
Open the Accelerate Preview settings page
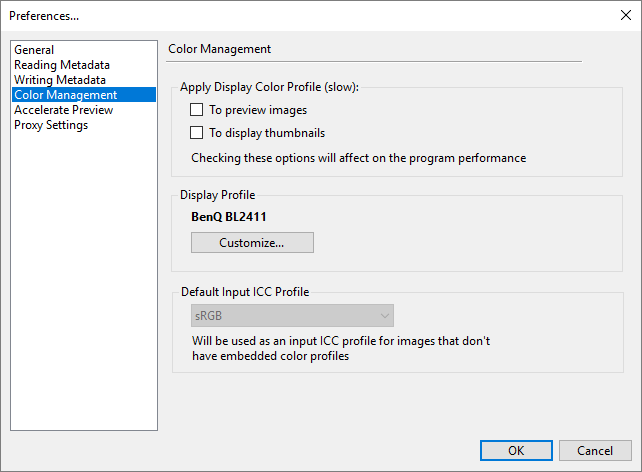click(x=63, y=110)
